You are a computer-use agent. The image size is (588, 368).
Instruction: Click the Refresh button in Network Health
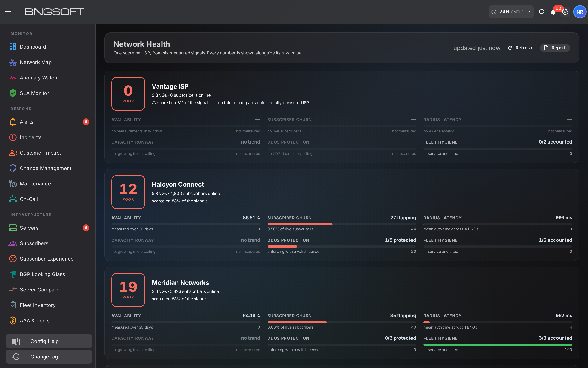(520, 48)
